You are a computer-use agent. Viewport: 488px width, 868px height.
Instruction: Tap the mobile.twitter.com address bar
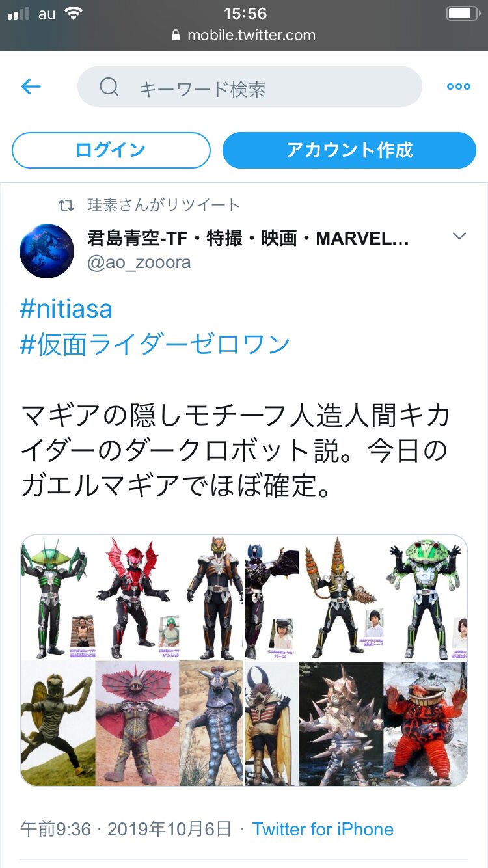pyautogui.click(x=244, y=36)
